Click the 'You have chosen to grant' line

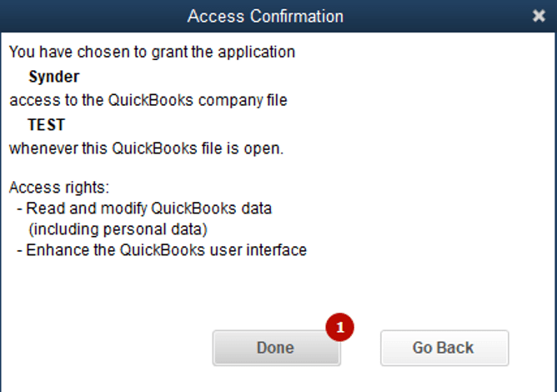[x=152, y=53]
